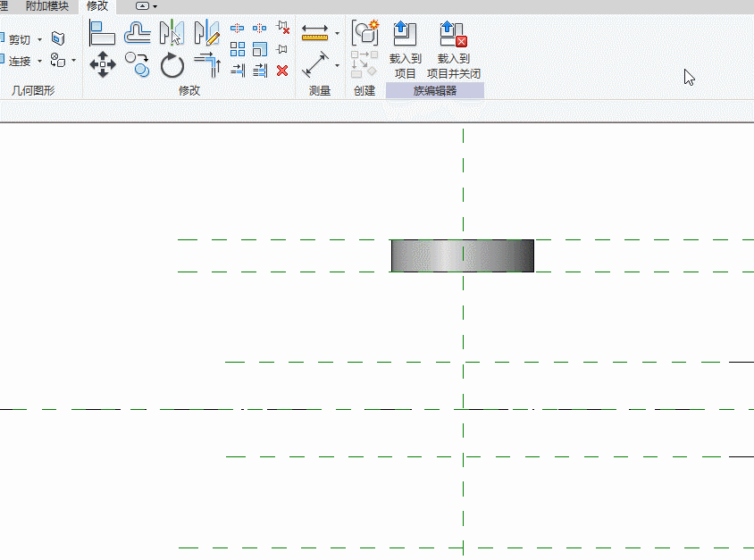
Task: Open dropdown arrow next to the shapes icon beside 连接
Action: click(73, 61)
